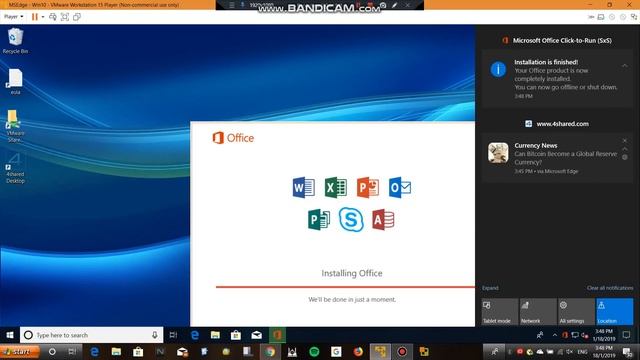This screenshot has height=360, width=640.
Task: Expand the quick actions panel
Action: pyautogui.click(x=490, y=288)
